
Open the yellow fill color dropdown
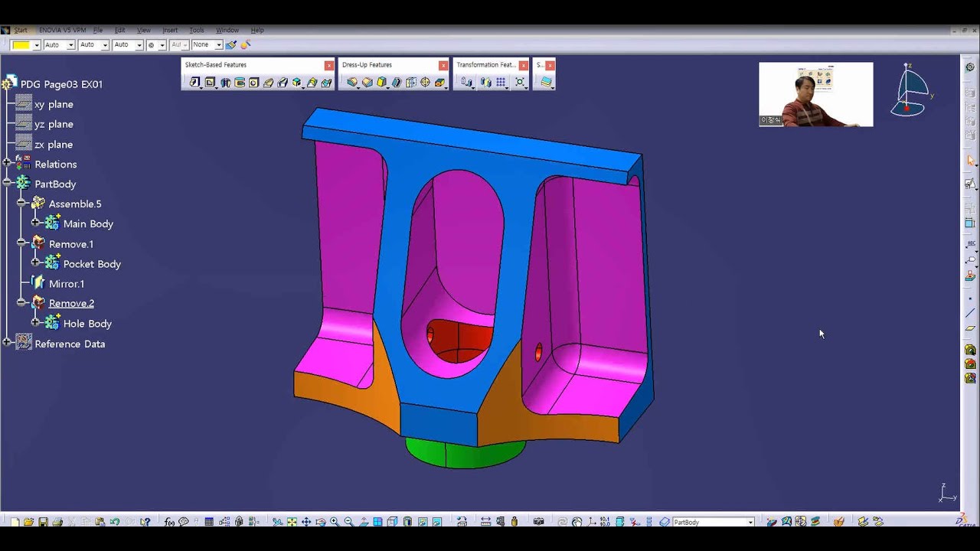click(37, 45)
